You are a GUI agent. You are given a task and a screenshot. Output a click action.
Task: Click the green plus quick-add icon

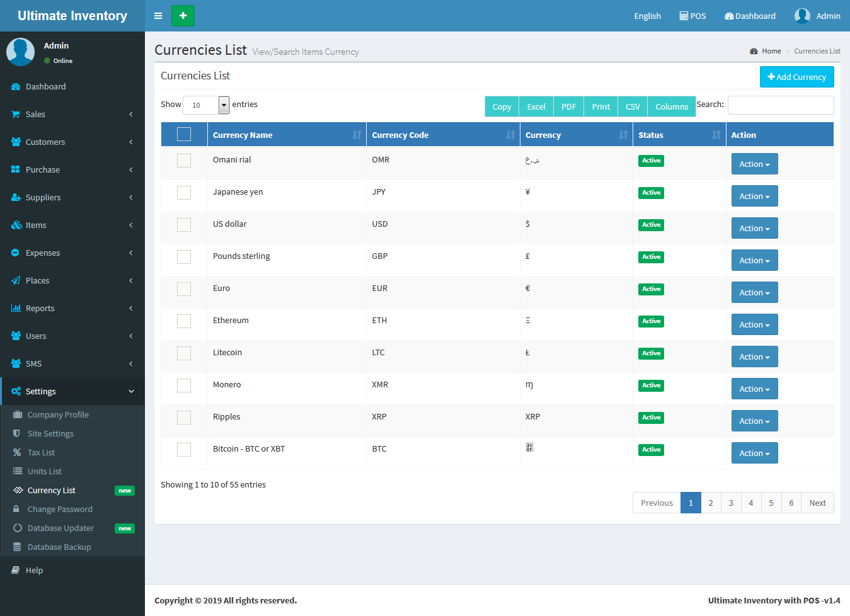click(183, 16)
